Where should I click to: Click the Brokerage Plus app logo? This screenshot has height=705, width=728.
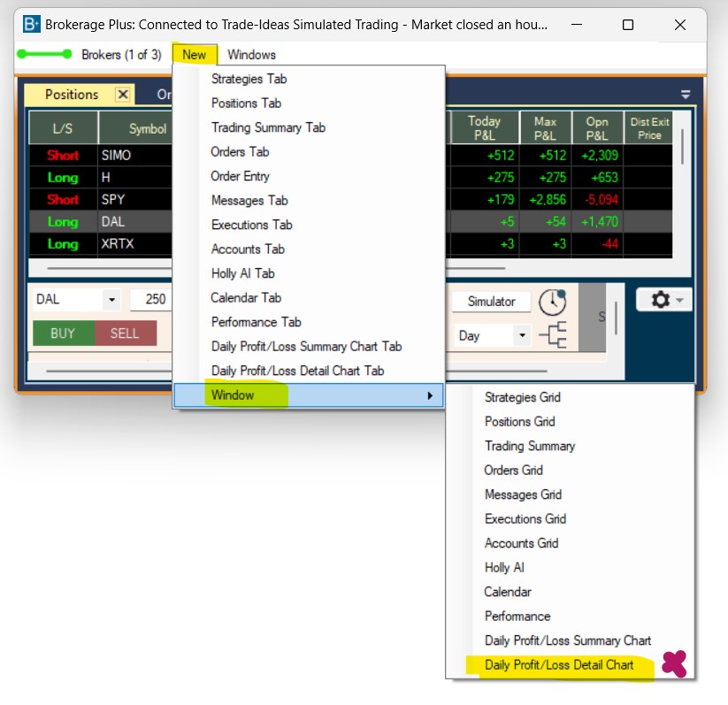32,25
